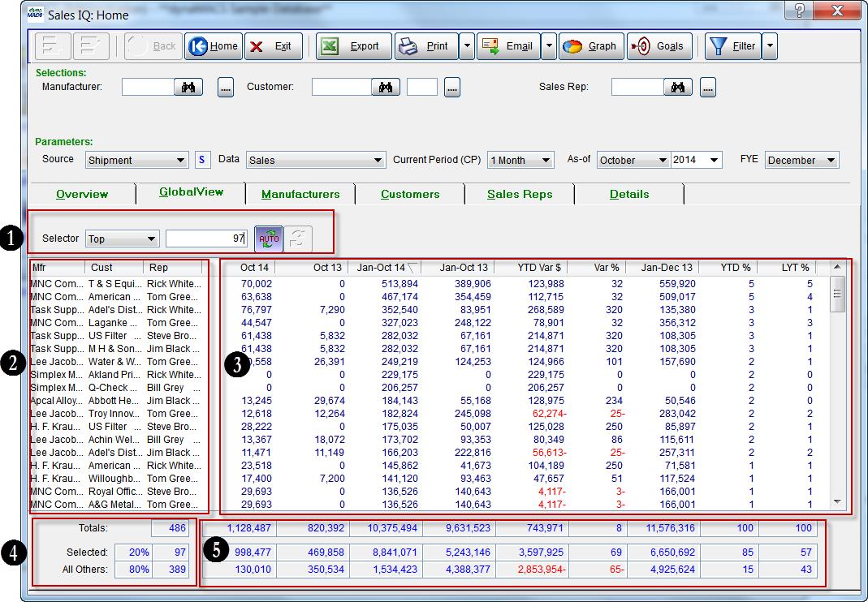
Task: Switch to the Customers tab
Action: [x=410, y=194]
